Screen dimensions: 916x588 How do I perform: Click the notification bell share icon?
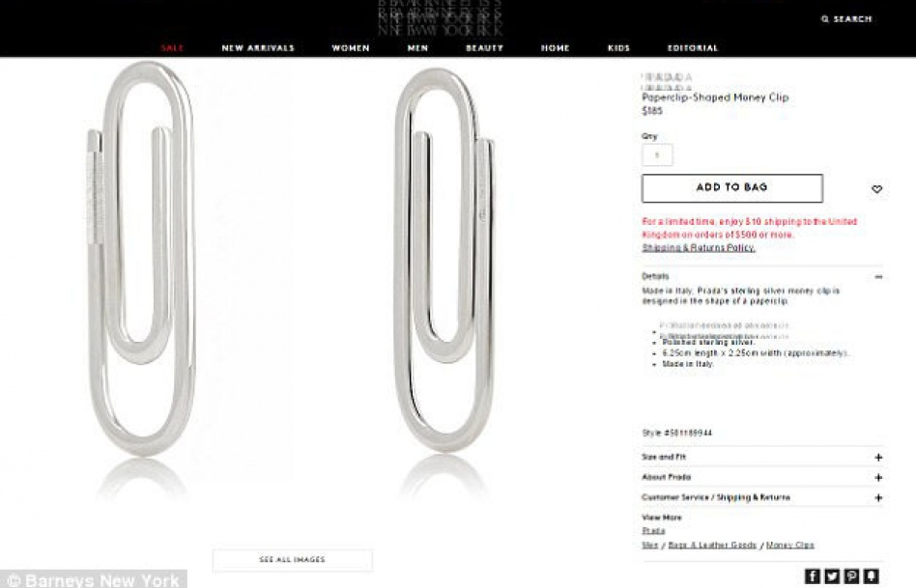[x=871, y=576]
